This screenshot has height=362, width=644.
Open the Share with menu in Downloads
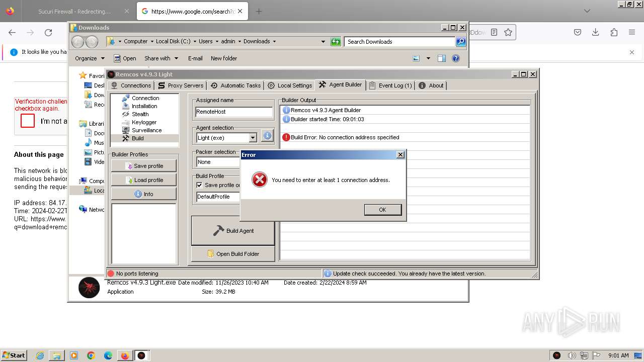pyautogui.click(x=161, y=58)
